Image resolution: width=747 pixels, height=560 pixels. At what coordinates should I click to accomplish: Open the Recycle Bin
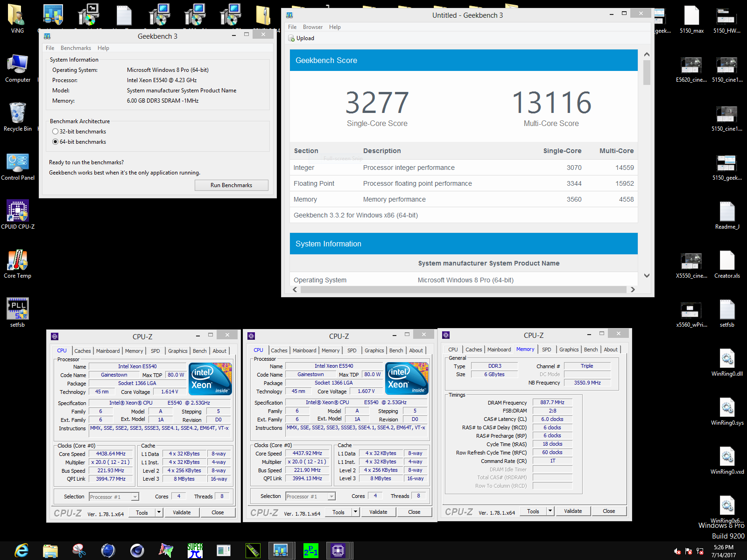tap(17, 117)
